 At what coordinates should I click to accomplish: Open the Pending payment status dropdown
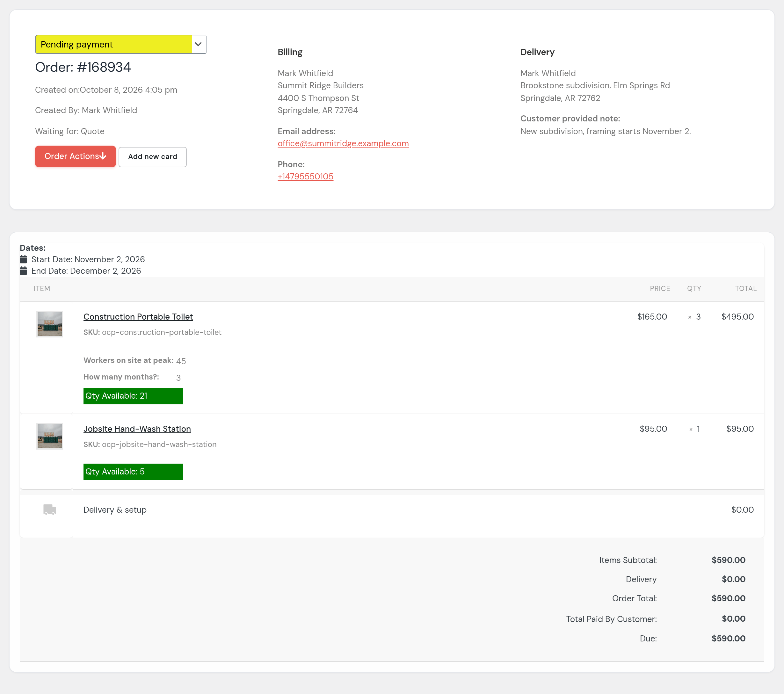pos(121,44)
